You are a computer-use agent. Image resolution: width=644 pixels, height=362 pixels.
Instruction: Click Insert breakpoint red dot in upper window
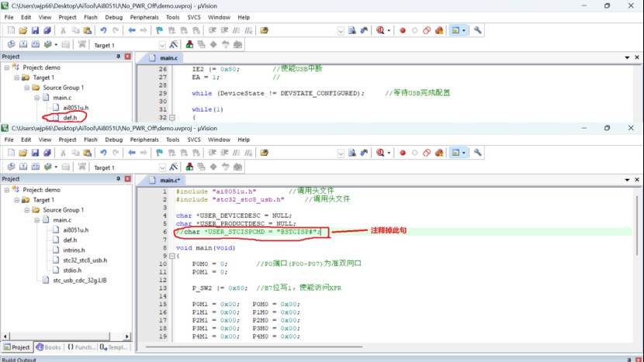(x=403, y=30)
